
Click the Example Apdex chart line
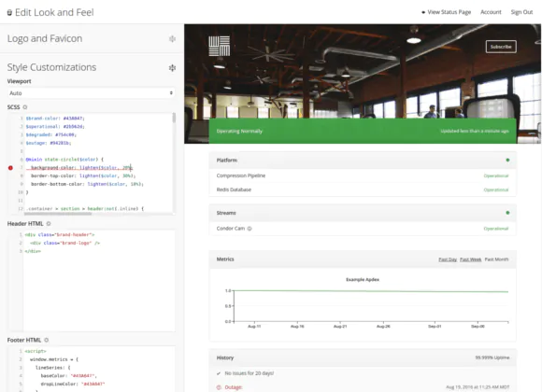point(371,291)
